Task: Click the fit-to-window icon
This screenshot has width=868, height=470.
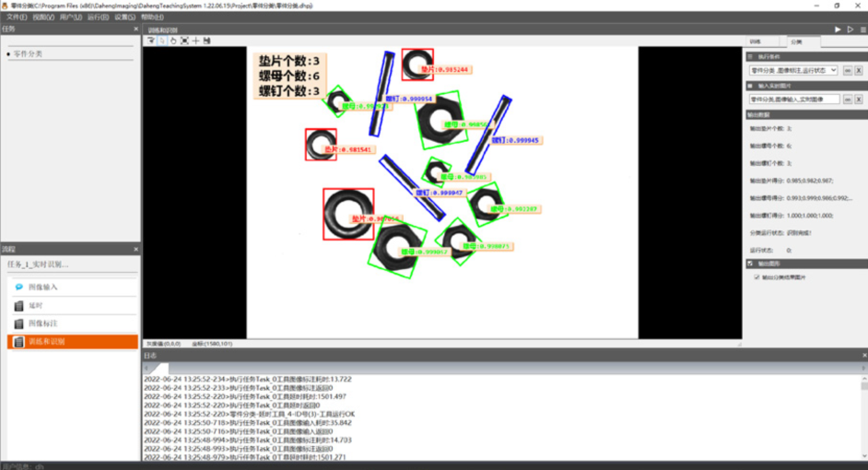Action: point(184,41)
